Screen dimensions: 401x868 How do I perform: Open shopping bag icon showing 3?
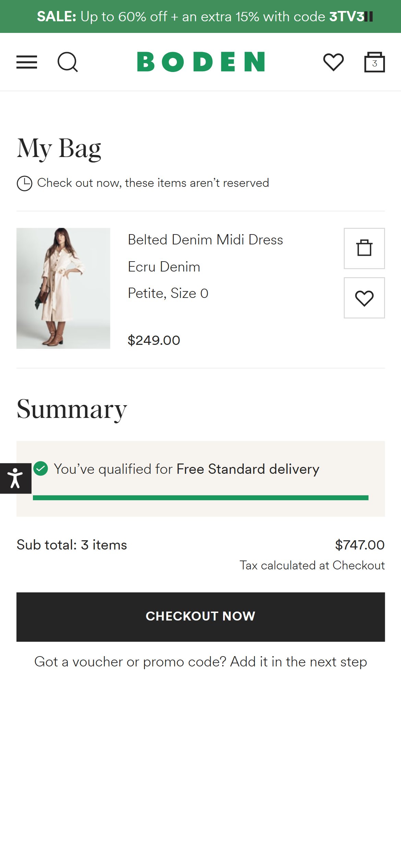point(374,62)
